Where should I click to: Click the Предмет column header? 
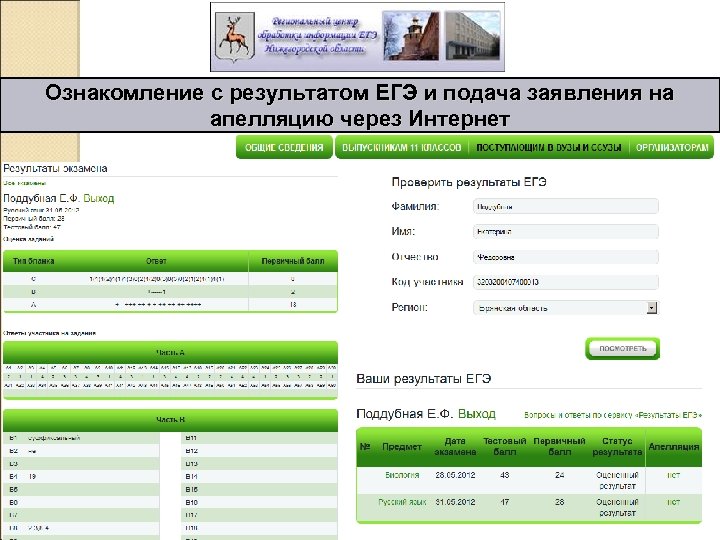point(402,447)
